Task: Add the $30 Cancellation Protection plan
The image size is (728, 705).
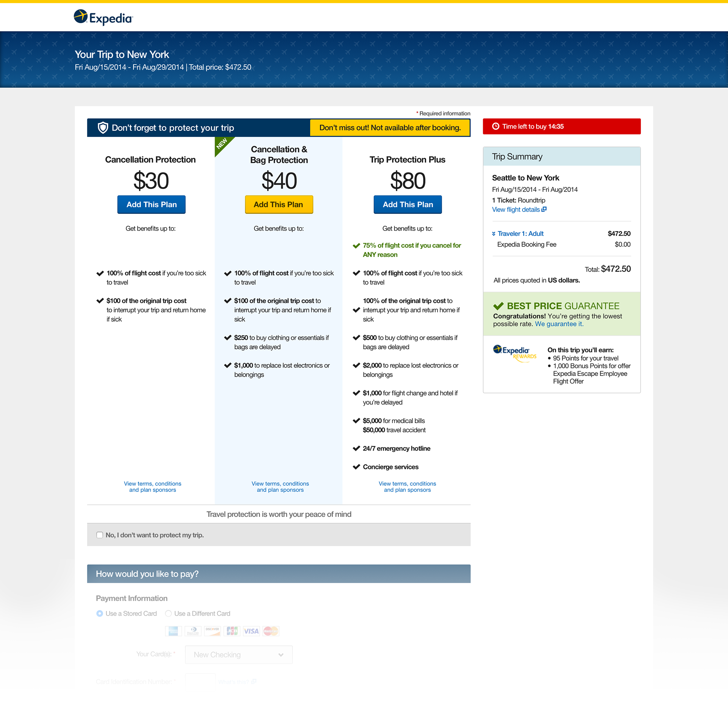Action: (x=151, y=205)
